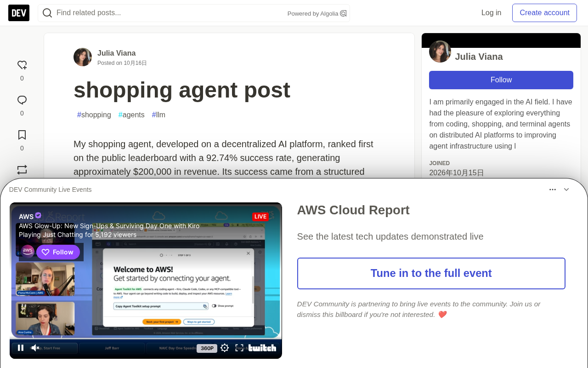Open video settings gear icon
Screen dimensions: 588x368
[225, 348]
